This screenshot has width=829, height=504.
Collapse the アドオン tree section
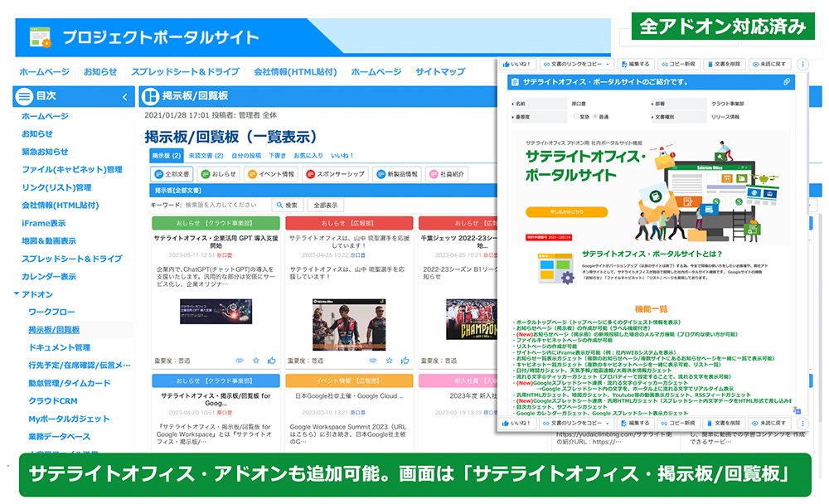(17, 293)
